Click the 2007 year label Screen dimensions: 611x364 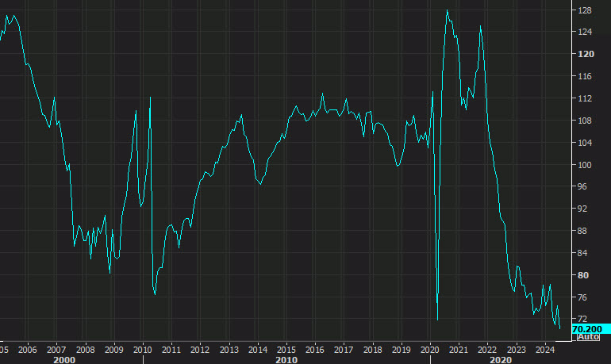[56, 350]
